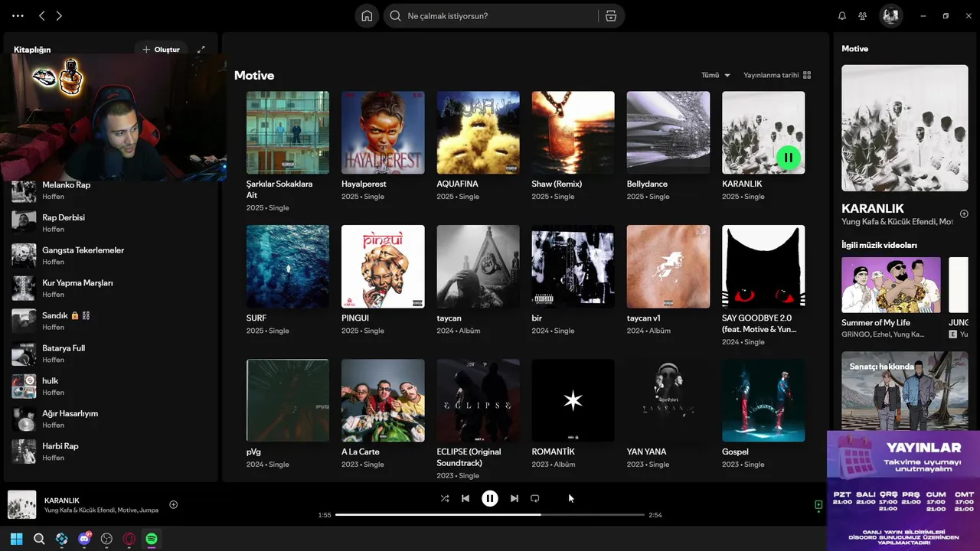Open the Hayalperest single cover

(383, 132)
